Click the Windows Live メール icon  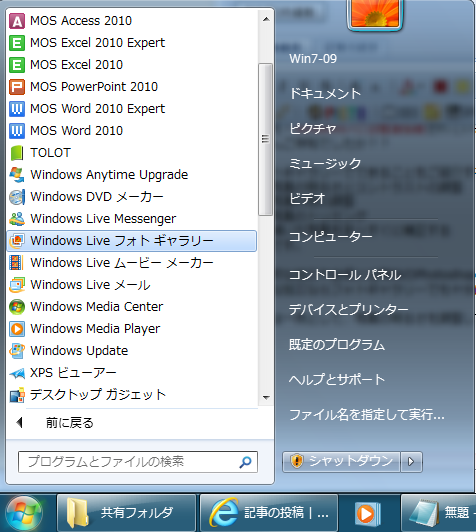coord(17,285)
